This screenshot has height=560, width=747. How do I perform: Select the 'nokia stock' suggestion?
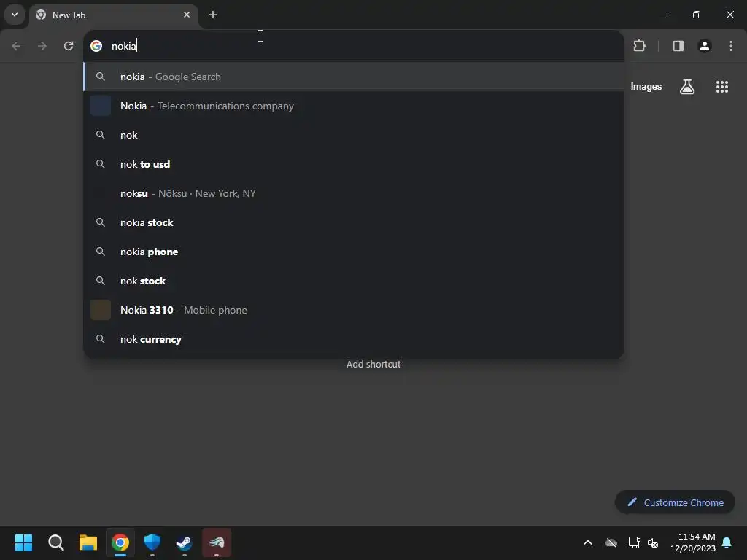(x=354, y=222)
